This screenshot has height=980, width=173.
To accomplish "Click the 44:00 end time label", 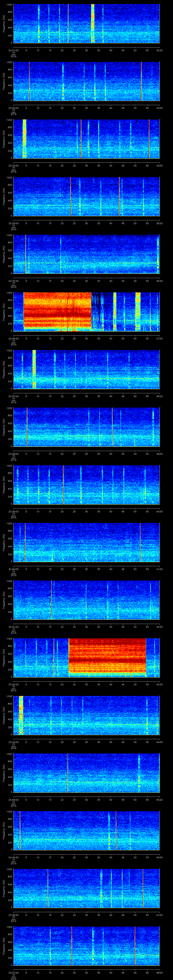I will coord(159,742).
